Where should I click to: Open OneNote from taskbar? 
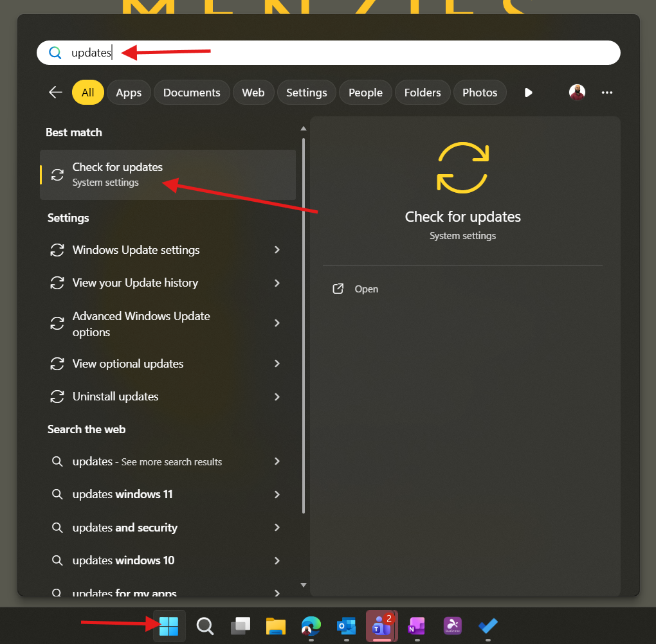417,625
